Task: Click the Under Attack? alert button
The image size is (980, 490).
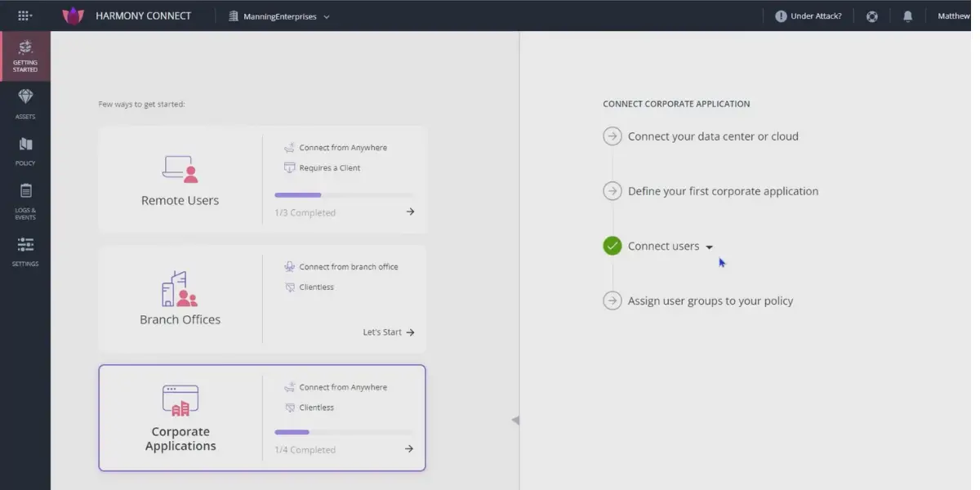Action: coord(808,16)
